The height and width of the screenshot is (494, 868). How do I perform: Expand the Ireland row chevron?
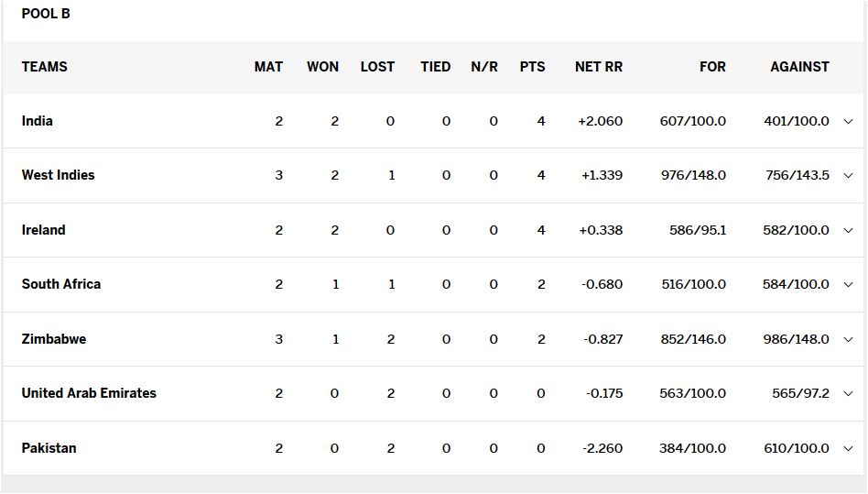pos(848,230)
